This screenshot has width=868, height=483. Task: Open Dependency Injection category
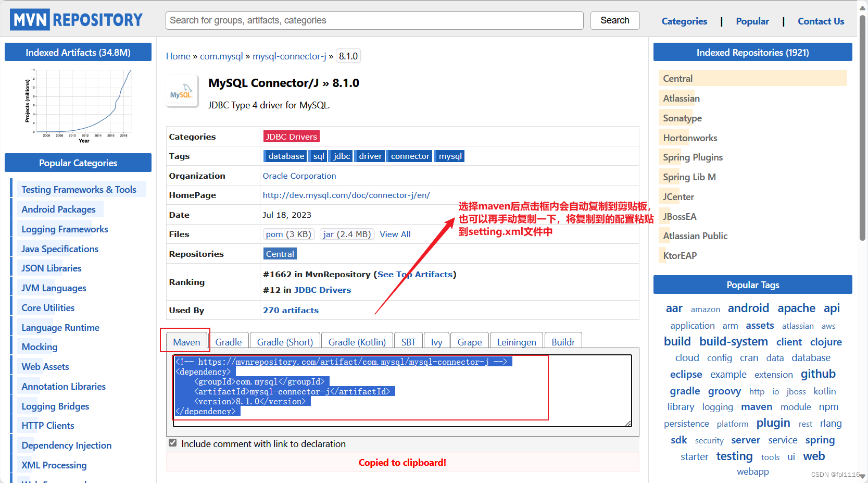click(67, 445)
